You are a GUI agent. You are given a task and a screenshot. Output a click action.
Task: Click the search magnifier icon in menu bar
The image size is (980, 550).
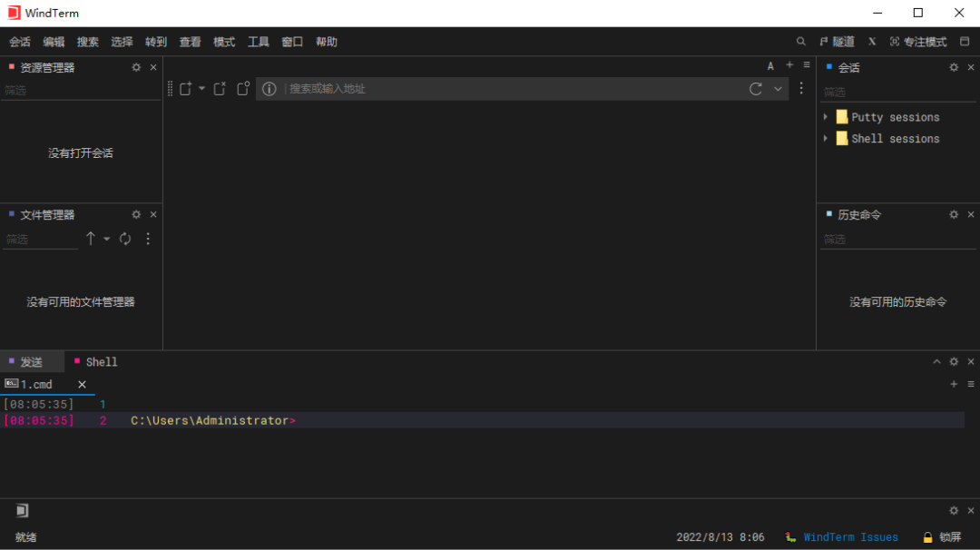[800, 42]
